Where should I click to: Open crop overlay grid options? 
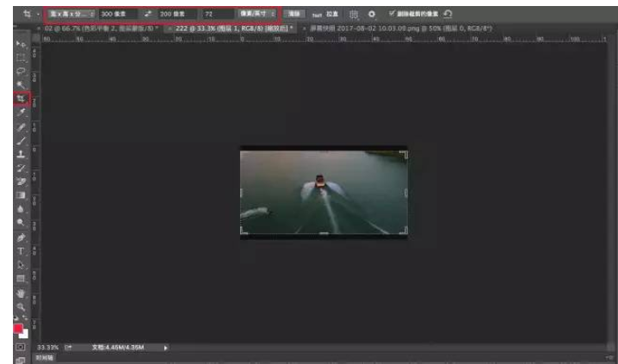pos(353,14)
